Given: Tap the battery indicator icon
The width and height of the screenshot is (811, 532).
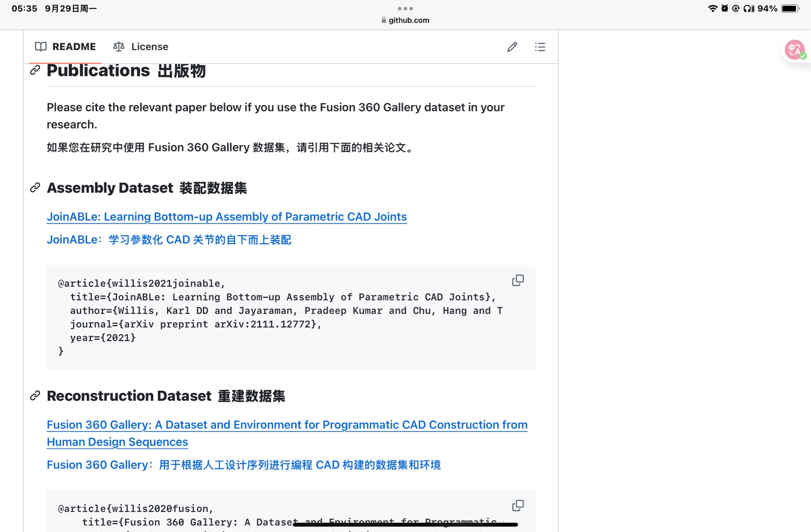Looking at the screenshot, I should pos(790,8).
